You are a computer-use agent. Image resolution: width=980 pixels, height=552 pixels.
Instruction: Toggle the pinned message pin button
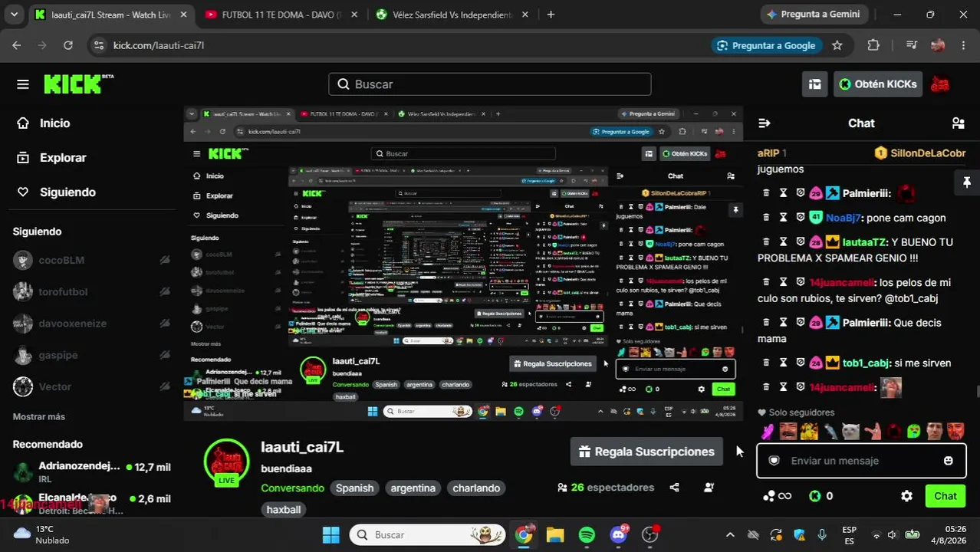tap(967, 182)
